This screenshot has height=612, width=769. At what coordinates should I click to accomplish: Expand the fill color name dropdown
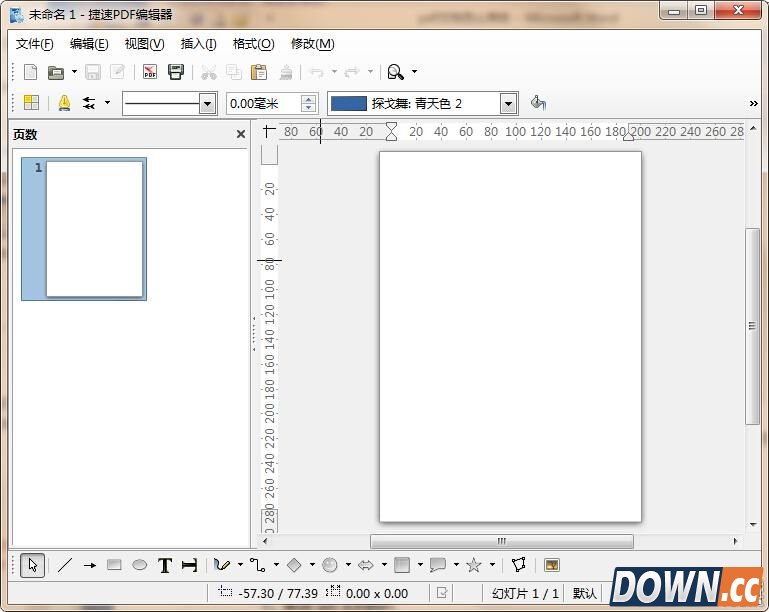click(508, 103)
